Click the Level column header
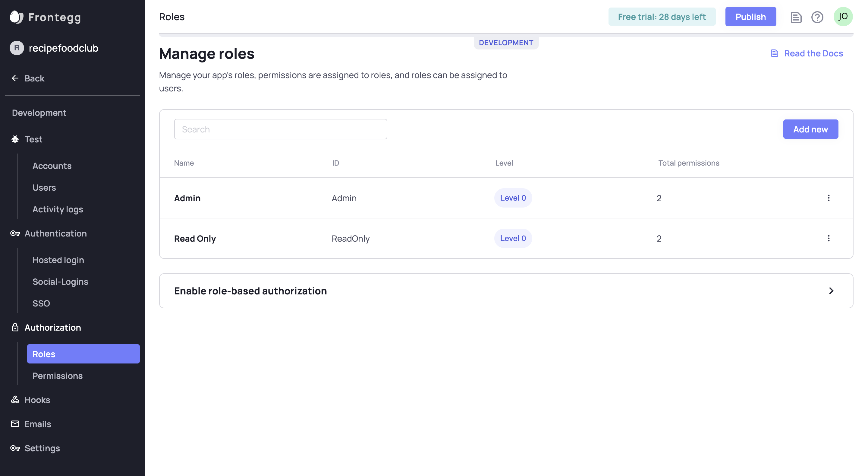 click(x=504, y=163)
